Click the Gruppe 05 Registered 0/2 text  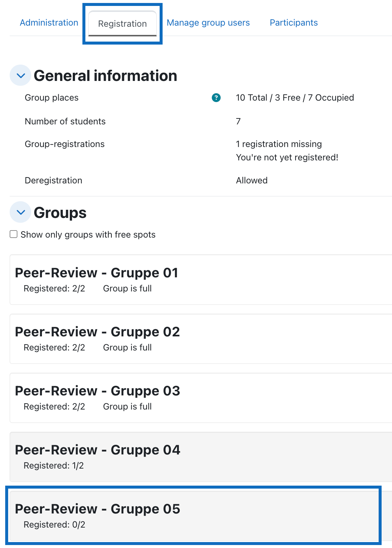55,525
